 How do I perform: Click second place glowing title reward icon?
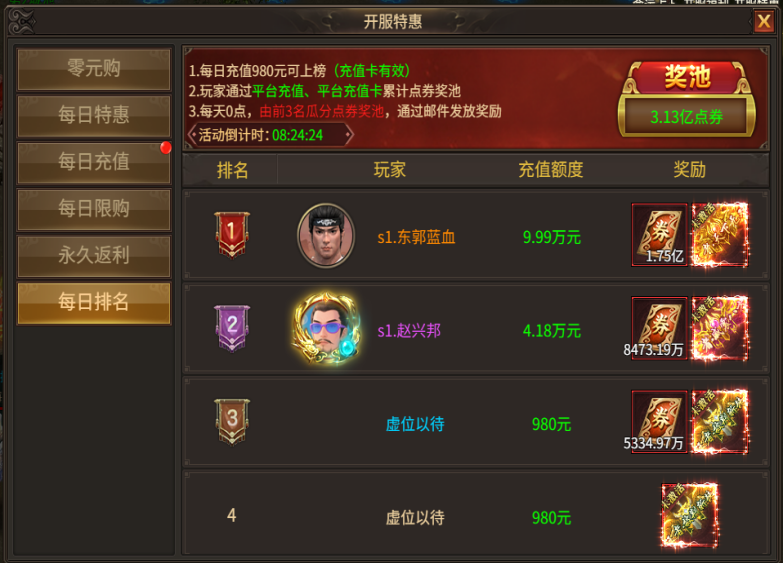[720, 328]
